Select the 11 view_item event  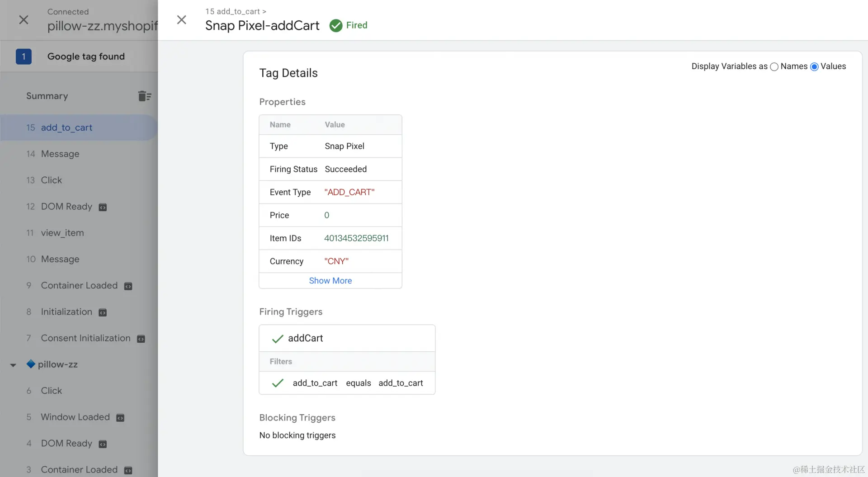tap(62, 233)
